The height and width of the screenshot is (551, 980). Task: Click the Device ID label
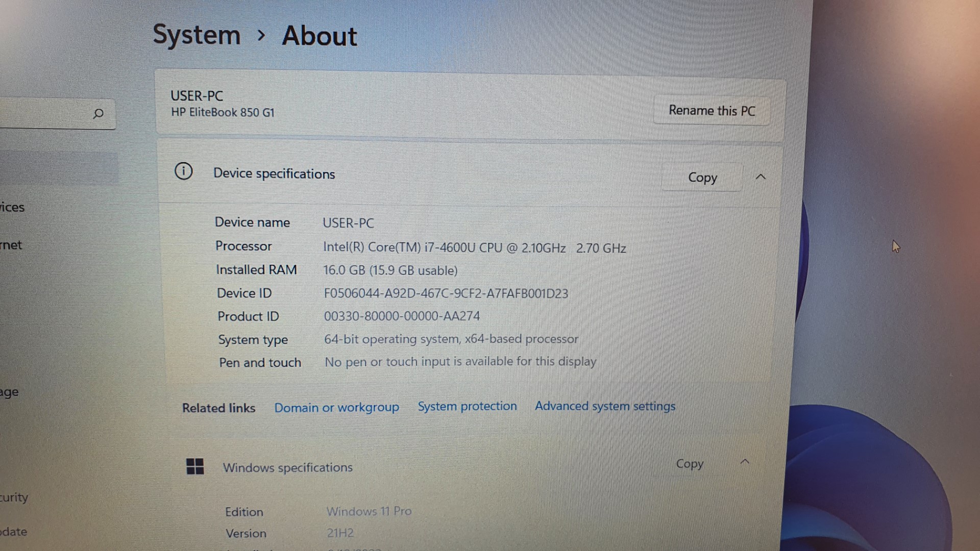(244, 293)
